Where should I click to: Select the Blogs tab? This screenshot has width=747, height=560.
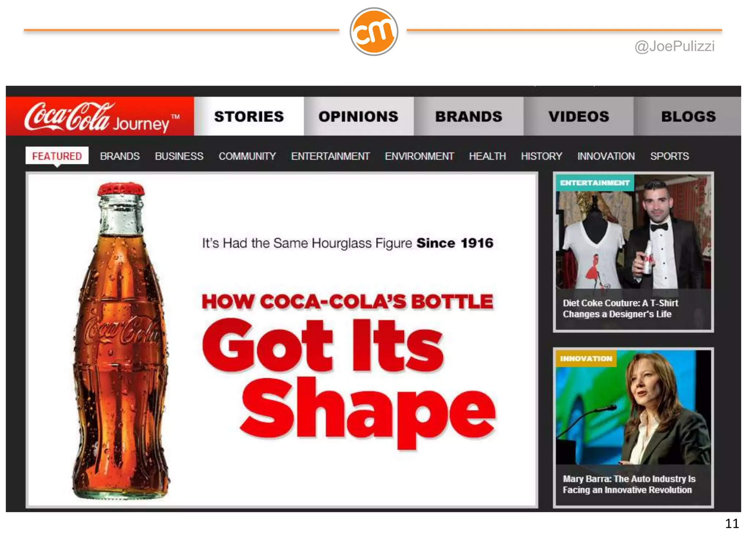tap(688, 116)
